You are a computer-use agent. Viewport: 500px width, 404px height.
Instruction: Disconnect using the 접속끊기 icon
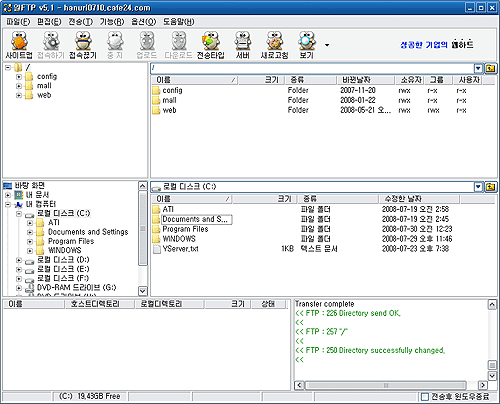pyautogui.click(x=83, y=45)
